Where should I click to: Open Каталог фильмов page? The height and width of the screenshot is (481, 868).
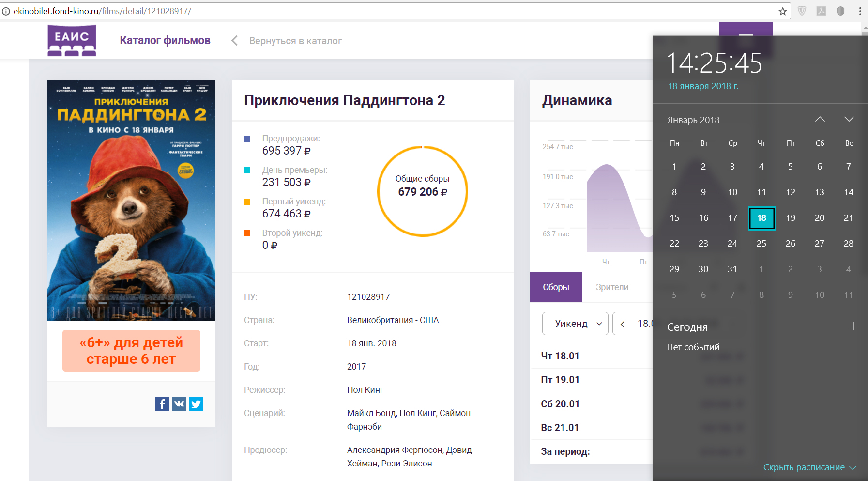click(x=165, y=40)
